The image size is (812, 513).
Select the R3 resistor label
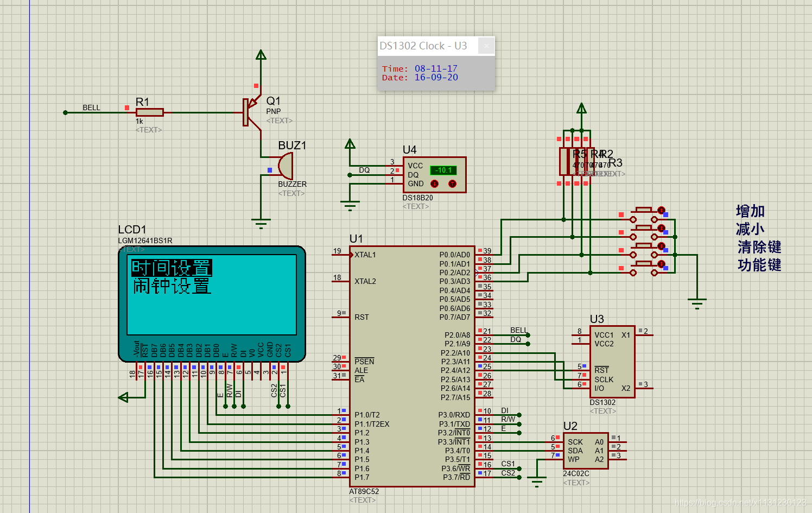tap(616, 163)
